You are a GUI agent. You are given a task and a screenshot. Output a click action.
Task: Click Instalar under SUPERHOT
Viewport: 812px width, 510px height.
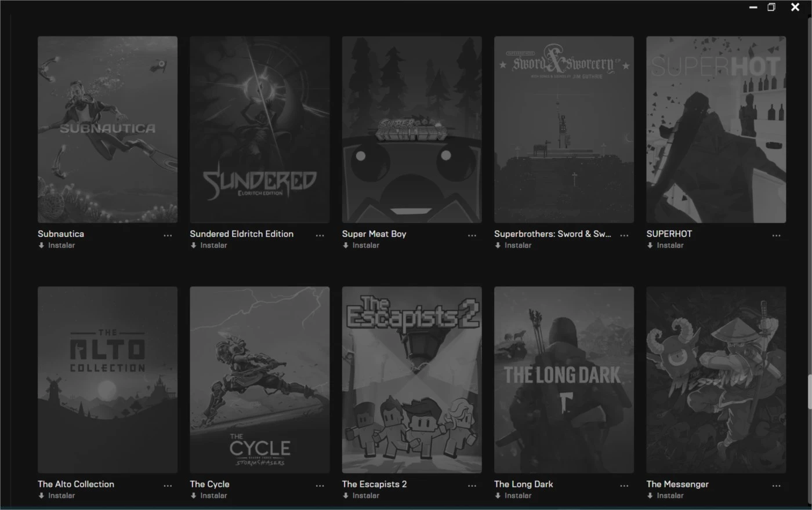point(665,246)
